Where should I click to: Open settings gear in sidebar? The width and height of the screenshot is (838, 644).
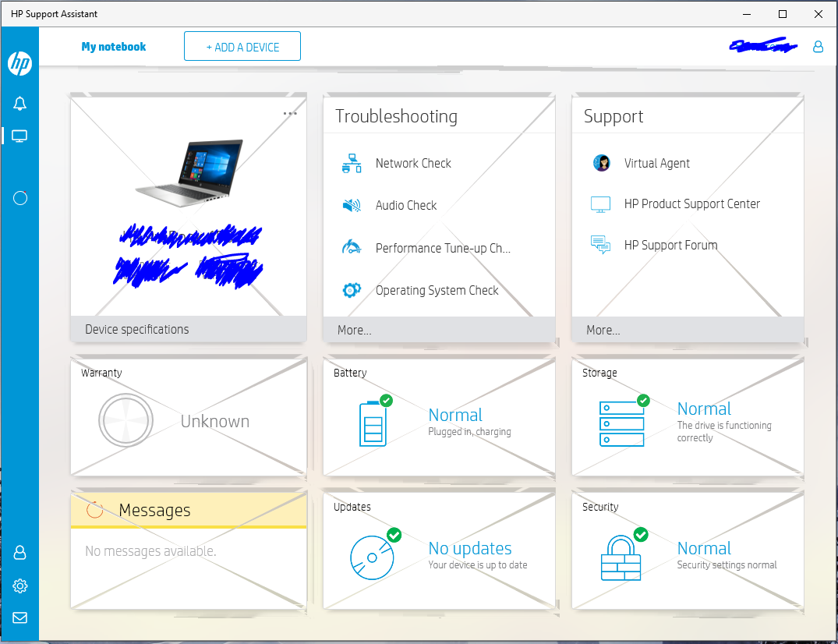coord(19,586)
